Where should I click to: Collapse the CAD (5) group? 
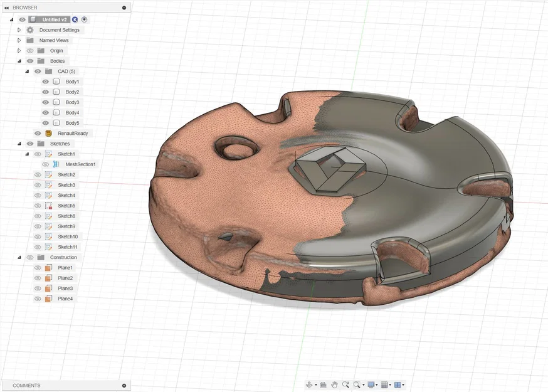[x=27, y=72]
